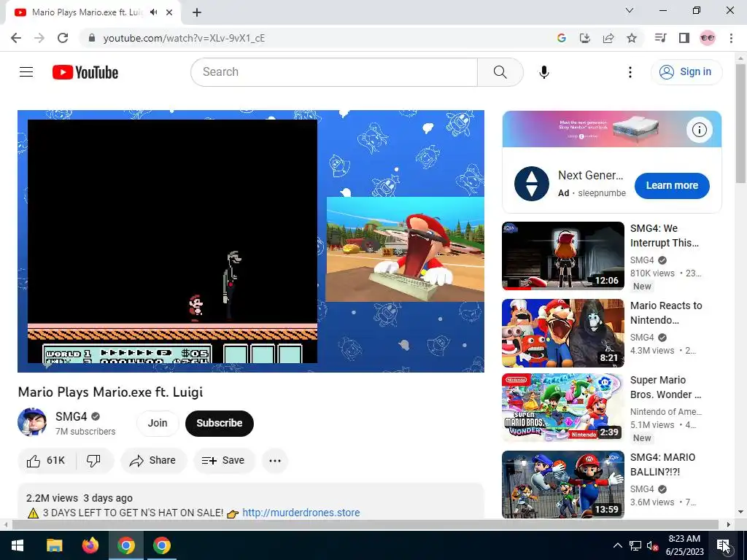This screenshot has width=747, height=560.
Task: Go back with browser back arrow
Action: click(x=16, y=38)
